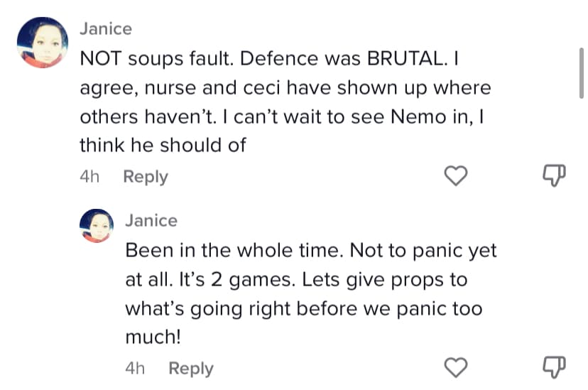
Task: Click the 4h timestamp under the reply
Action: (135, 368)
